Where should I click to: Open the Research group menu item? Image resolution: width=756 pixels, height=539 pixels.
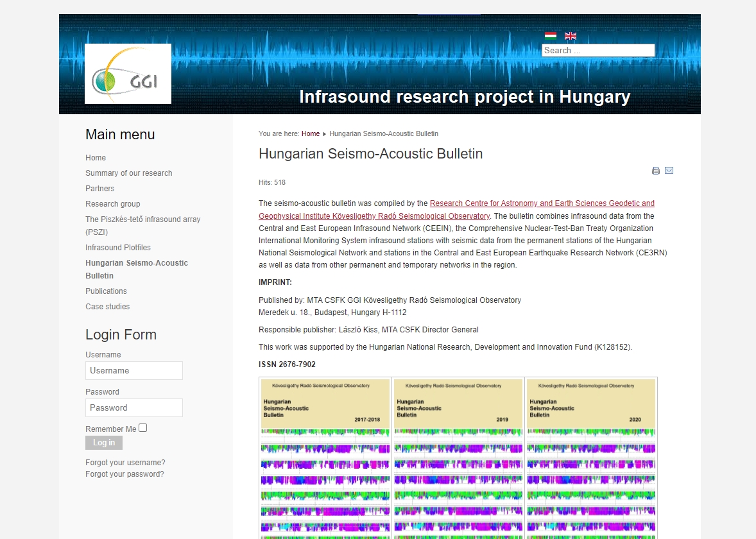113,204
